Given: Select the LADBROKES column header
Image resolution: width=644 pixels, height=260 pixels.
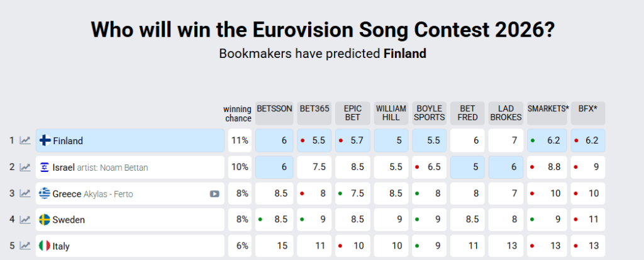Looking at the screenshot, I should (x=505, y=113).
